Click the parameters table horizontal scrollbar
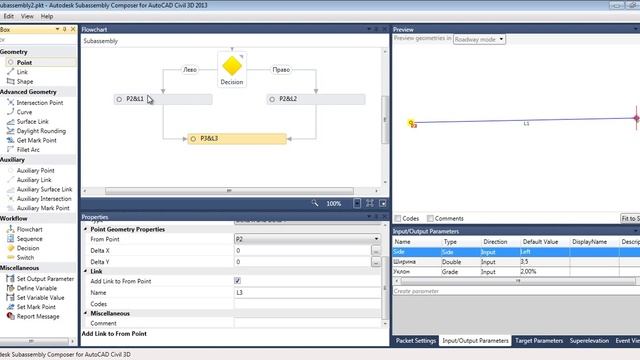The height and width of the screenshot is (360, 640). point(518,281)
